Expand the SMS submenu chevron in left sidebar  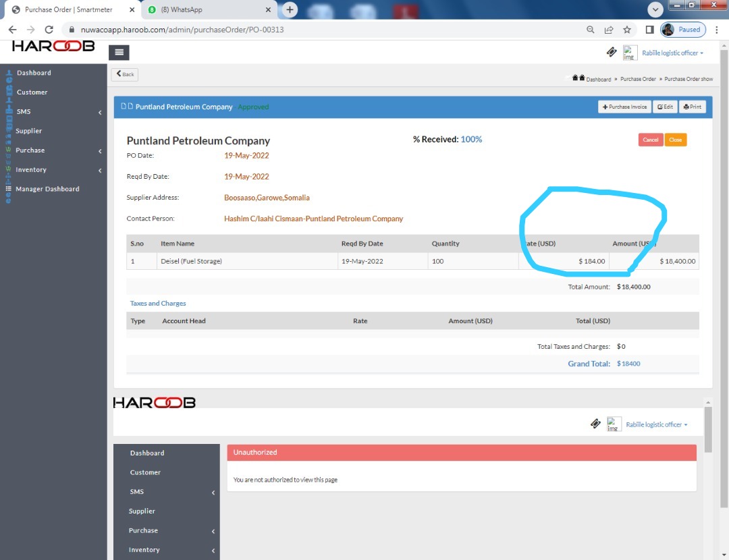[x=100, y=113]
